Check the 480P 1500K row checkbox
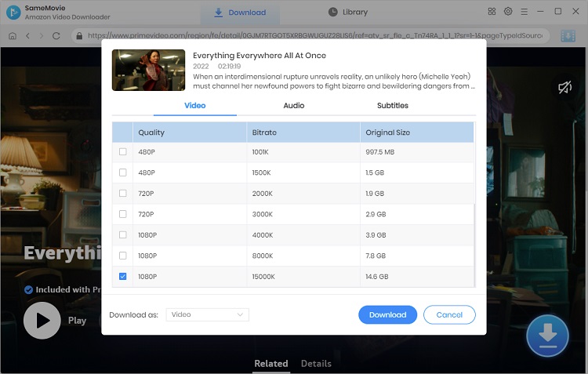Image resolution: width=588 pixels, height=374 pixels. [122, 172]
